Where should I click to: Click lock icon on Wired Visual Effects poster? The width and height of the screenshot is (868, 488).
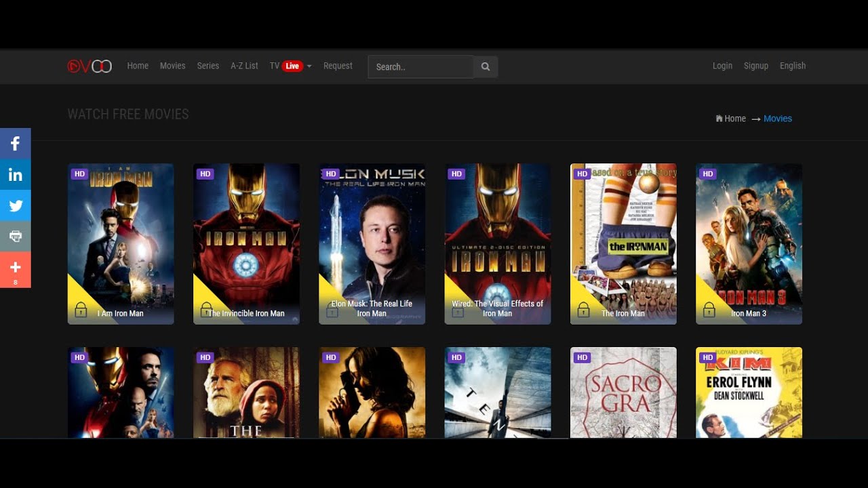(458, 310)
